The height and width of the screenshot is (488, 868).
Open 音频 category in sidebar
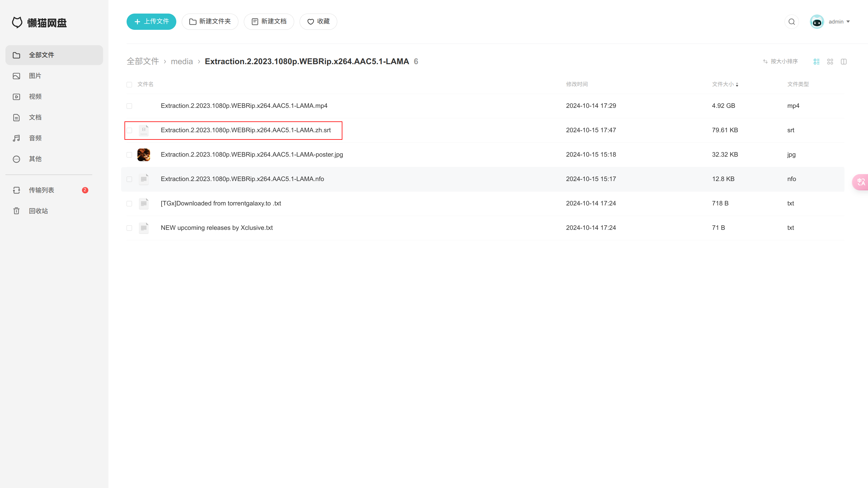click(54, 139)
